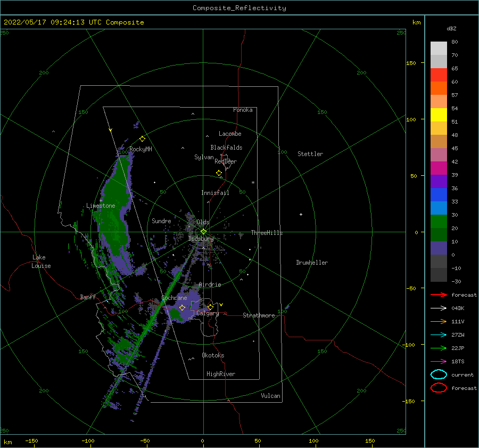Click the Lacombe town label
Image resolution: width=479 pixels, height=448 pixels.
pos(230,134)
